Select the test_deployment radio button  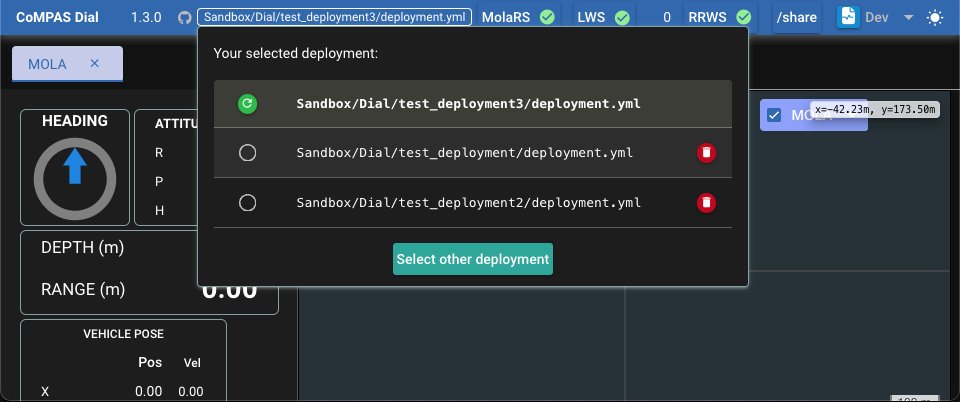[248, 153]
